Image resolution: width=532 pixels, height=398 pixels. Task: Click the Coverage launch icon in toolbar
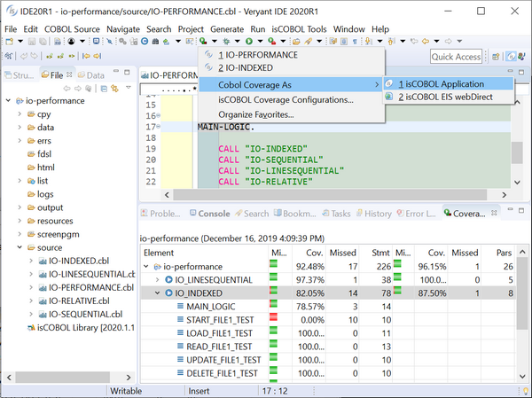click(203, 42)
